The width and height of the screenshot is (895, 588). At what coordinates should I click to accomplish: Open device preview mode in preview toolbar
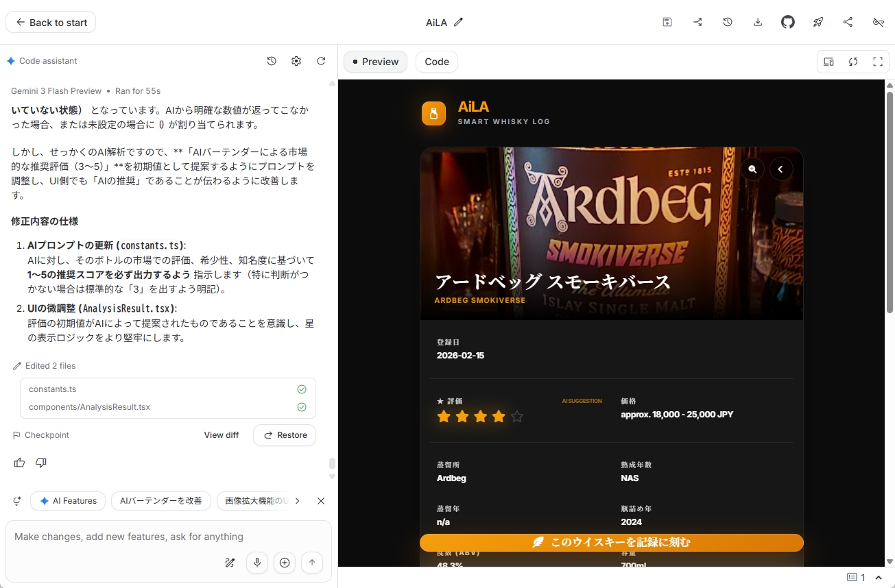click(x=828, y=62)
